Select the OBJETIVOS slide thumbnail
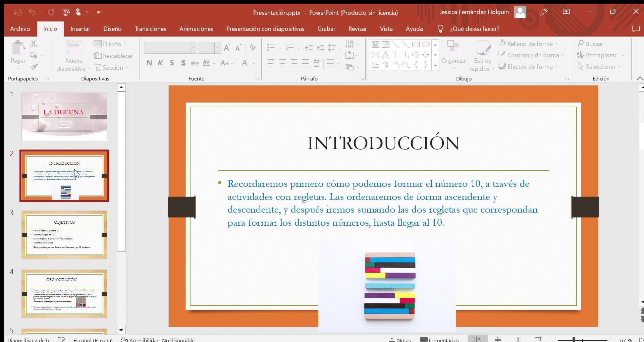The width and height of the screenshot is (644, 342). click(x=64, y=235)
